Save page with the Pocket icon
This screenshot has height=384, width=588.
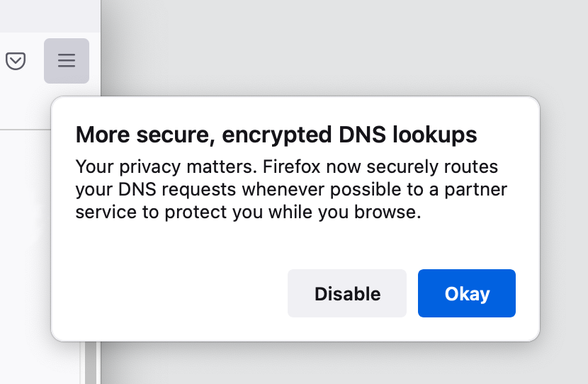coord(16,61)
